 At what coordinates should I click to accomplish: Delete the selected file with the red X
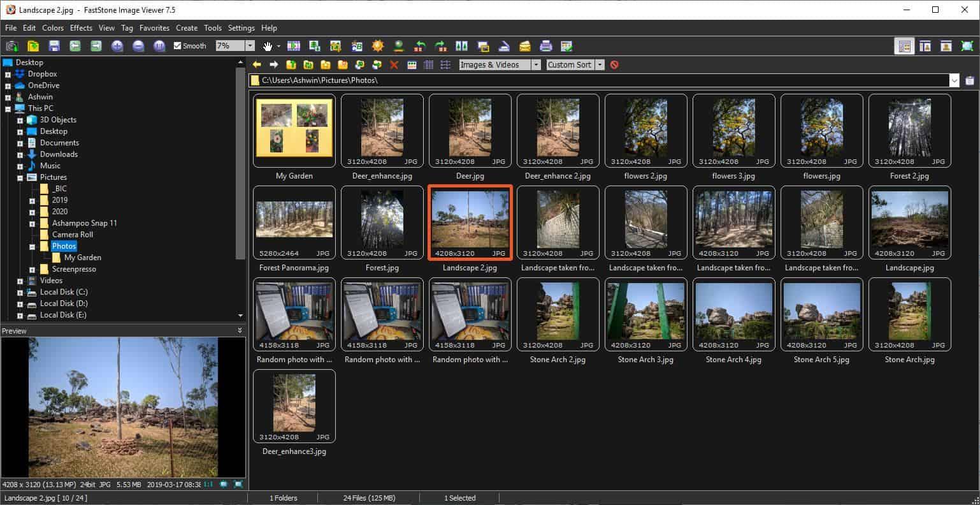click(393, 64)
